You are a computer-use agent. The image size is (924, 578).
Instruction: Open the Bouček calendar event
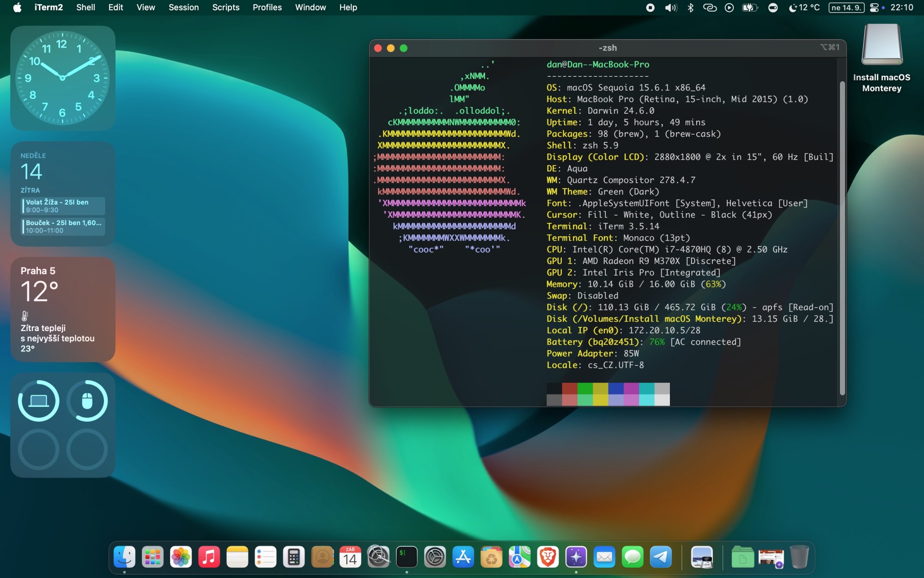[x=63, y=227]
